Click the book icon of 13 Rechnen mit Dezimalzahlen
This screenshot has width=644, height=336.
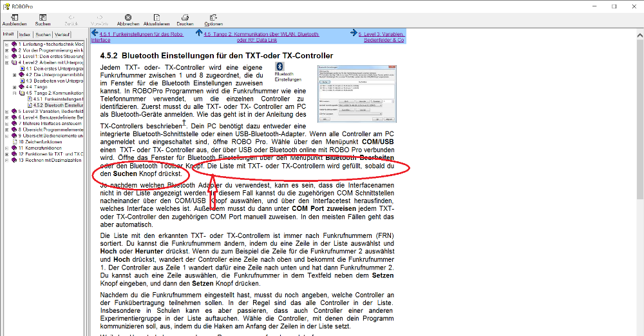pos(14,160)
